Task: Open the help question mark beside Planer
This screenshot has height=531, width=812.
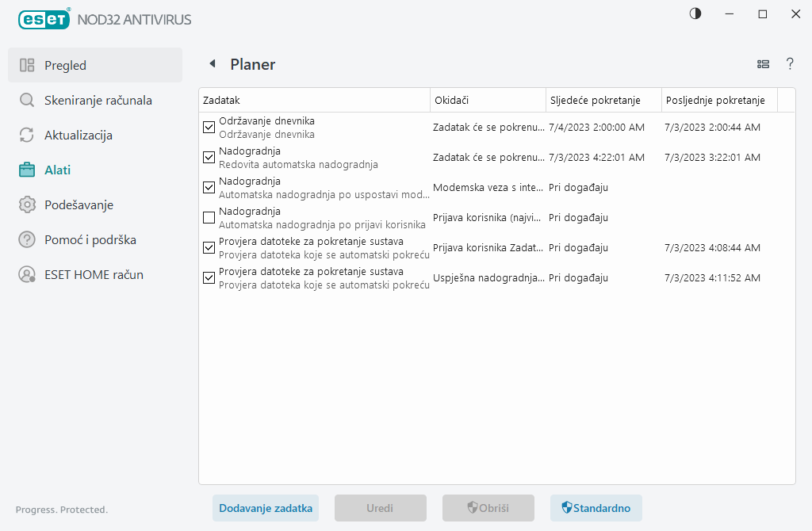Action: pyautogui.click(x=790, y=64)
